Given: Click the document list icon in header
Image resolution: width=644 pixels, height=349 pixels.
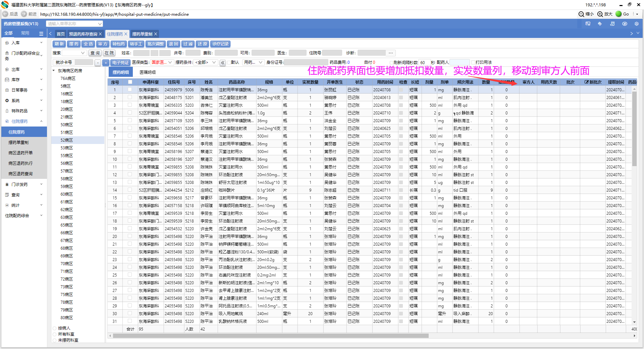Looking at the screenshot, I should click(x=612, y=24).
